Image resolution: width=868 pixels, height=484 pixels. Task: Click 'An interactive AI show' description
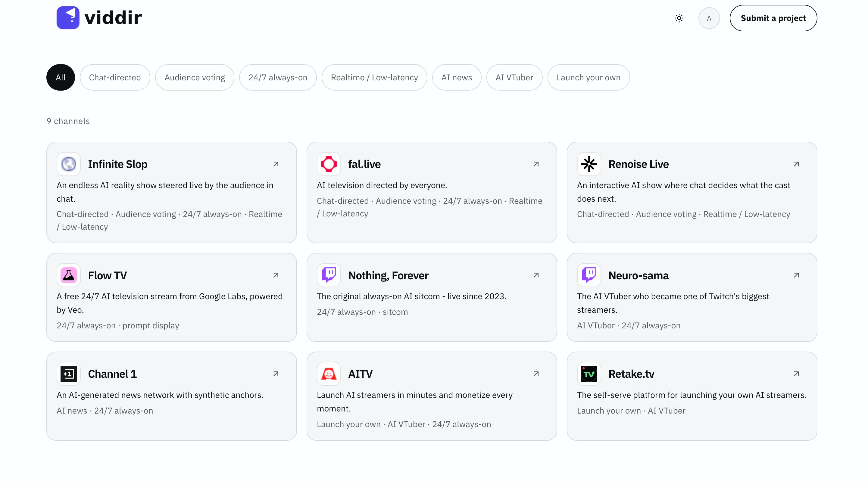pyautogui.click(x=683, y=192)
